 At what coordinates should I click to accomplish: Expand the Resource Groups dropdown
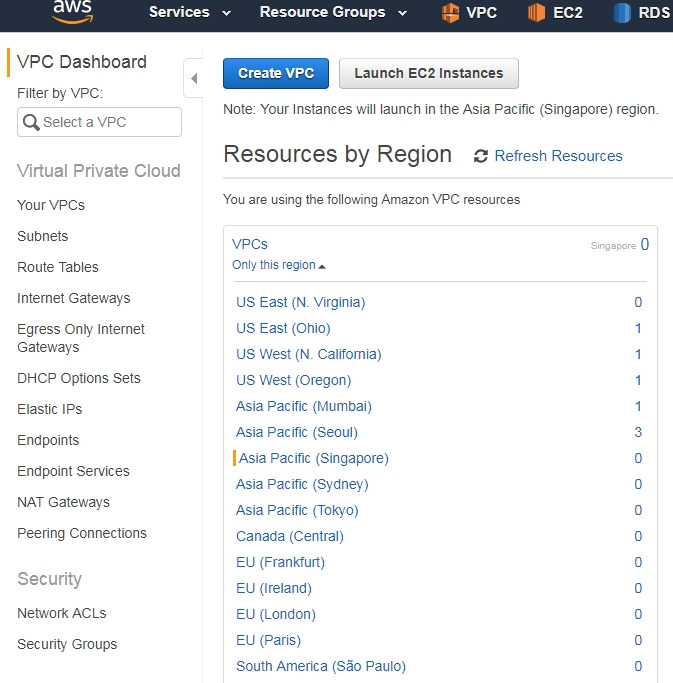[x=333, y=12]
